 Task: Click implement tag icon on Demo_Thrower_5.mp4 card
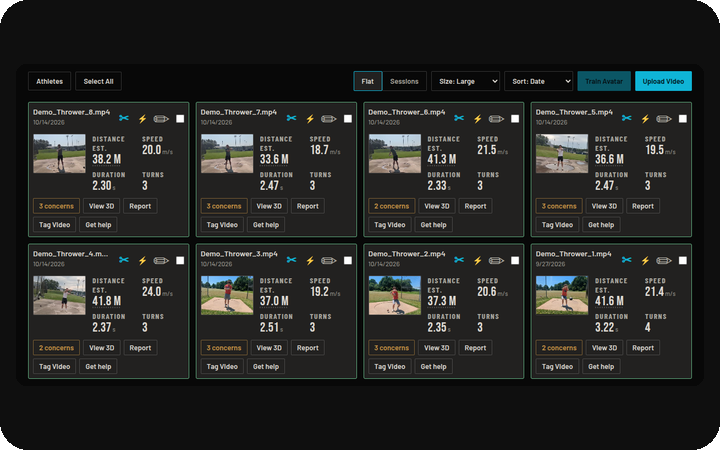point(664,119)
